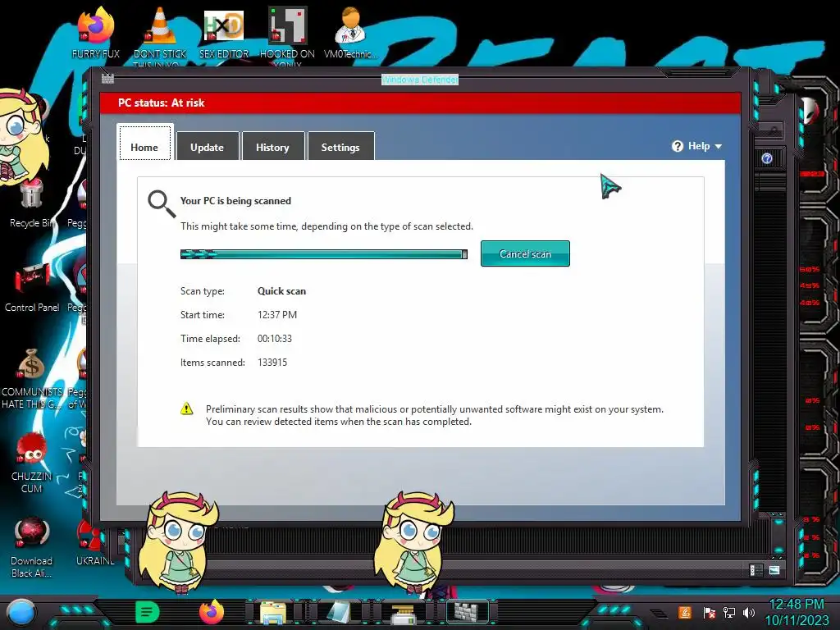Click the Windows Defender window title text
The height and width of the screenshot is (630, 840).
[419, 80]
